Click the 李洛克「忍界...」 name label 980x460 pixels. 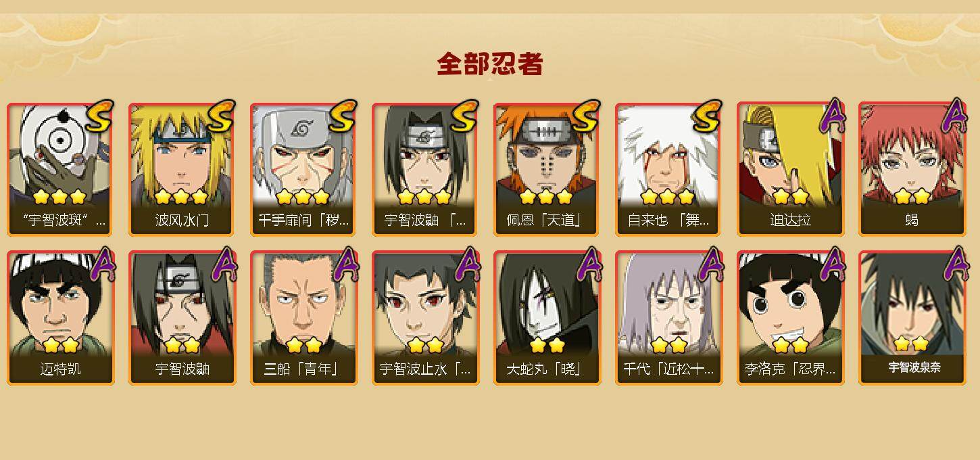pos(790,369)
